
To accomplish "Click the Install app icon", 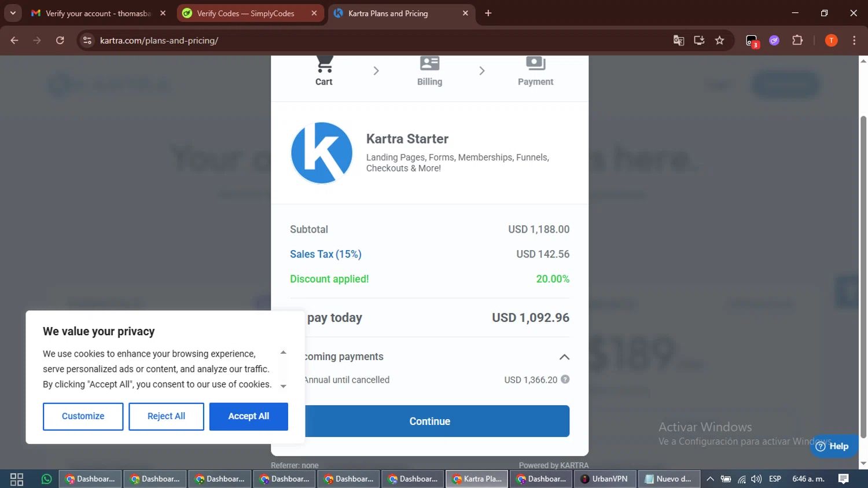I will (x=699, y=41).
